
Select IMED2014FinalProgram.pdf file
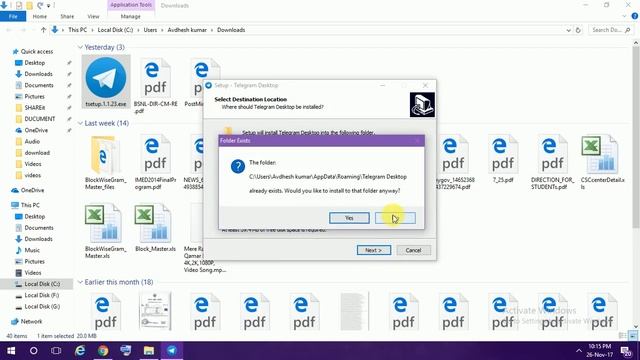pyautogui.click(x=156, y=162)
